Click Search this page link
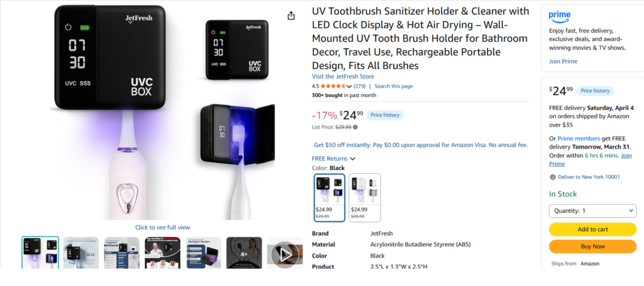The height and width of the screenshot is (286, 644). [x=394, y=86]
